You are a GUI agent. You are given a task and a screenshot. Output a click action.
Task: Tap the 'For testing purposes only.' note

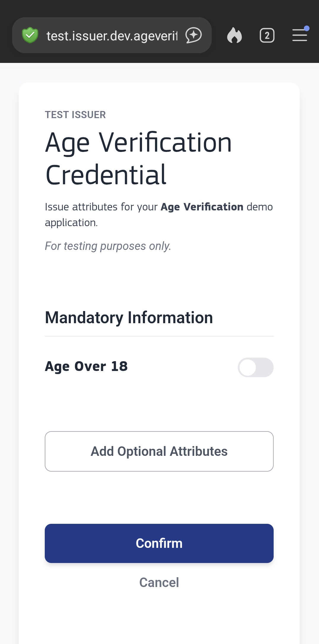(x=108, y=246)
